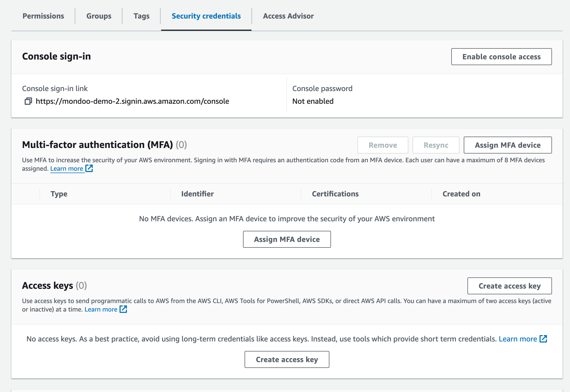Open the Access Advisor tab
570x392 pixels.
coord(288,16)
